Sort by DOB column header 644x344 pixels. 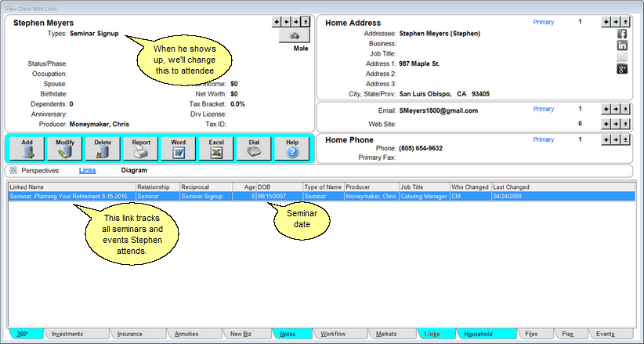[280, 187]
